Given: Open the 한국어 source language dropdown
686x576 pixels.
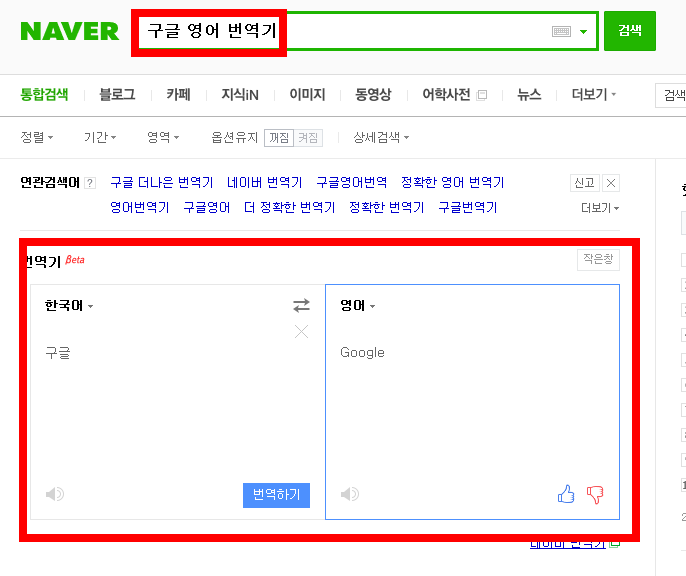Looking at the screenshot, I should (x=69, y=306).
